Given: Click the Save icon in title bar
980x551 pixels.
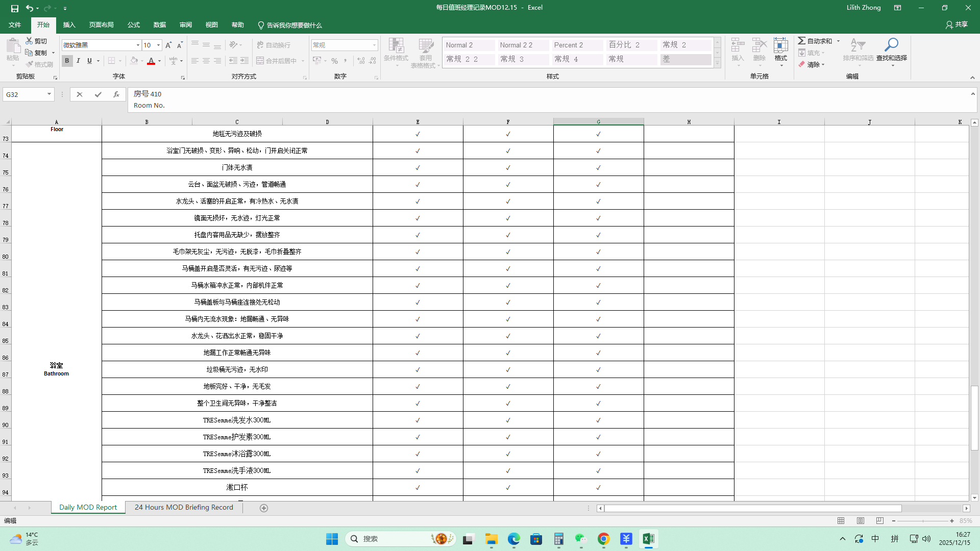Looking at the screenshot, I should (x=15, y=8).
